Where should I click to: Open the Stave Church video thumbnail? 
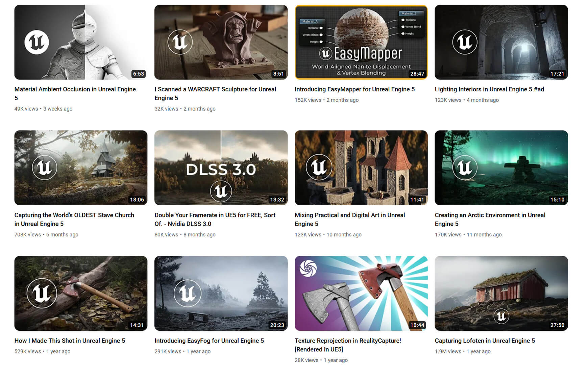click(81, 168)
